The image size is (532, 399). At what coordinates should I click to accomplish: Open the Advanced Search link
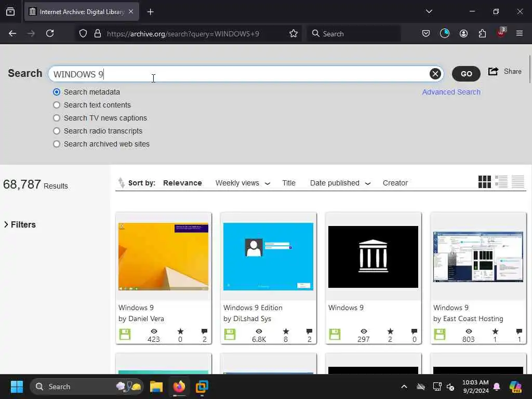[451, 92]
